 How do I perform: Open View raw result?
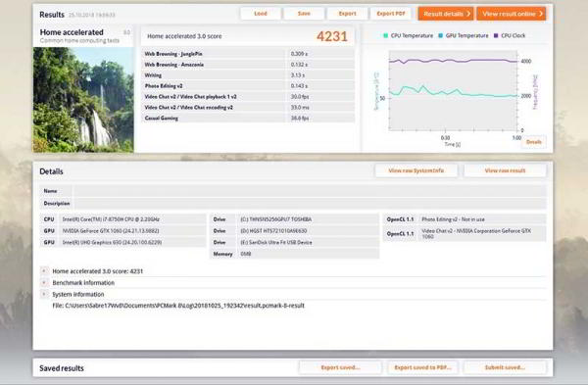505,170
